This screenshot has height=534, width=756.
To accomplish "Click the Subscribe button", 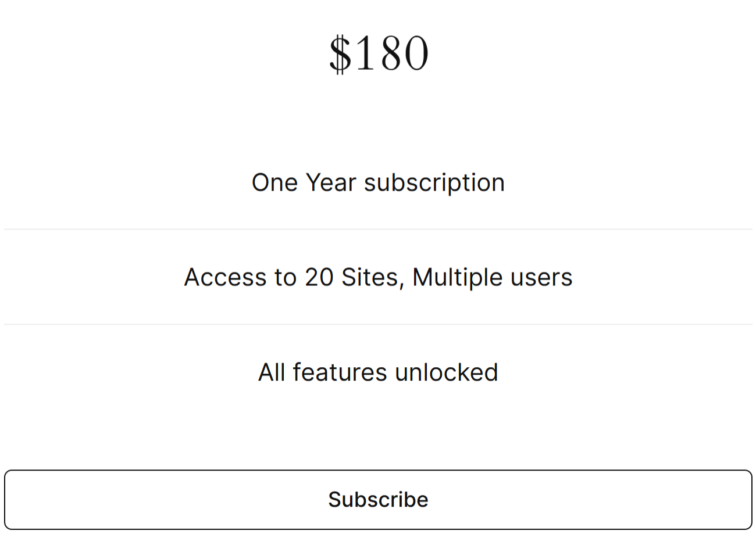I will (378, 500).
